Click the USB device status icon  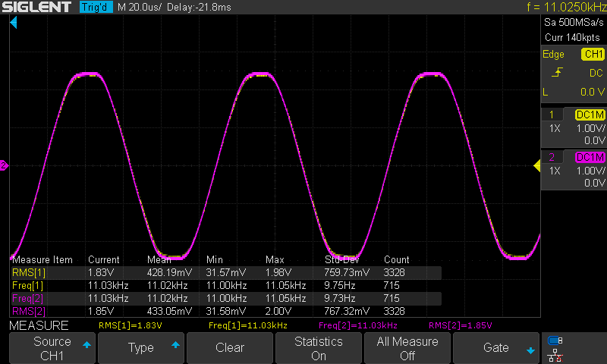pyautogui.click(x=555, y=340)
